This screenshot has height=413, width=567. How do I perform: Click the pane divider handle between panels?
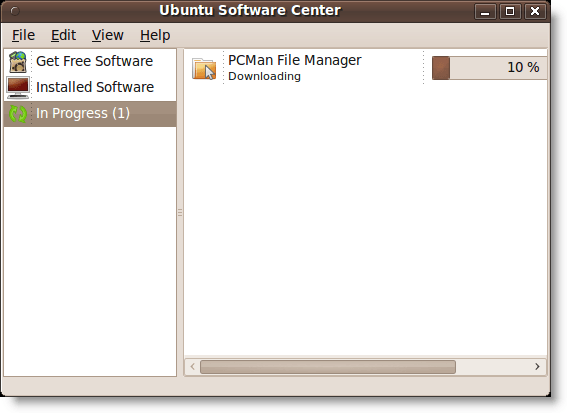180,213
